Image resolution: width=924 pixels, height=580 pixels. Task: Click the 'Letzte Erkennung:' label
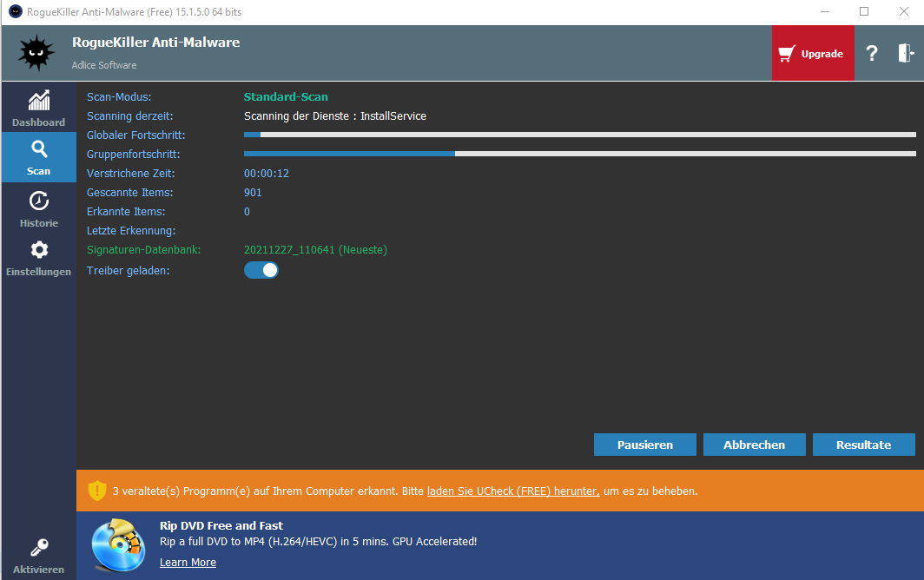pyautogui.click(x=131, y=231)
